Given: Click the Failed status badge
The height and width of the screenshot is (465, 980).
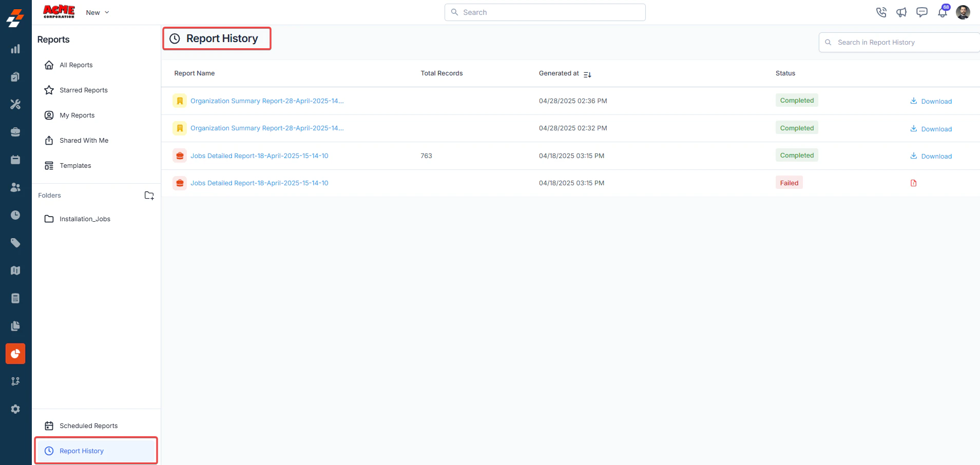Looking at the screenshot, I should click(789, 183).
